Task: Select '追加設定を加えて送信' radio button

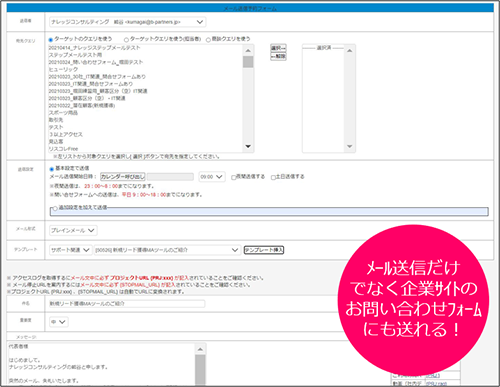Action: tap(55, 208)
